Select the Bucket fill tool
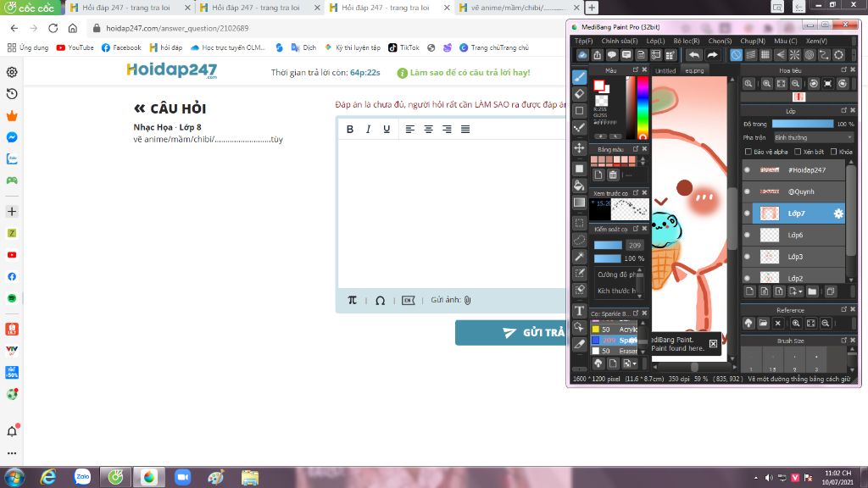 (x=579, y=186)
